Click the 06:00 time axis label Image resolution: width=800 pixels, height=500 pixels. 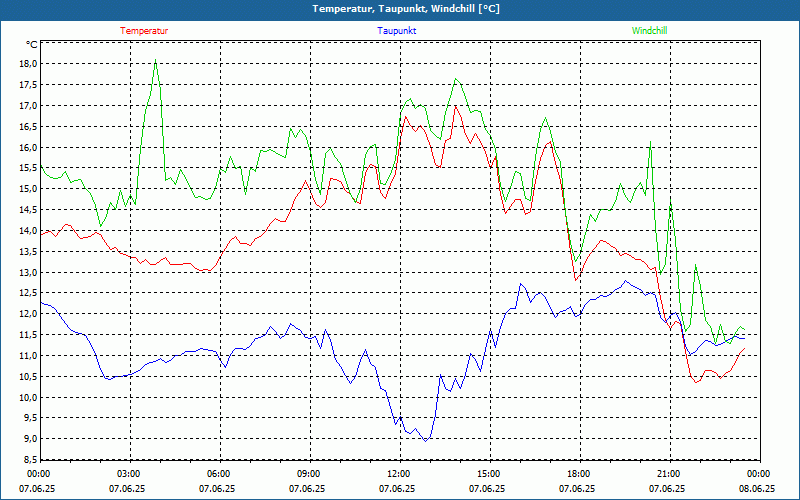[x=218, y=474]
